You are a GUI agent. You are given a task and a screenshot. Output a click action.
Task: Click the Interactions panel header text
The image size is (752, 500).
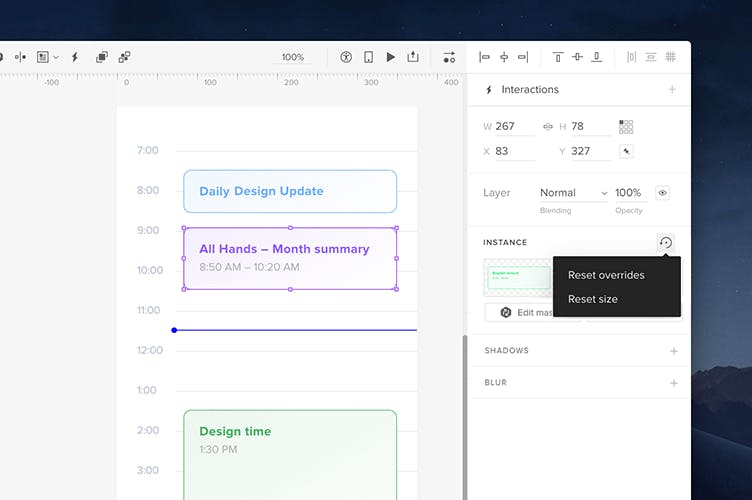[x=530, y=90]
